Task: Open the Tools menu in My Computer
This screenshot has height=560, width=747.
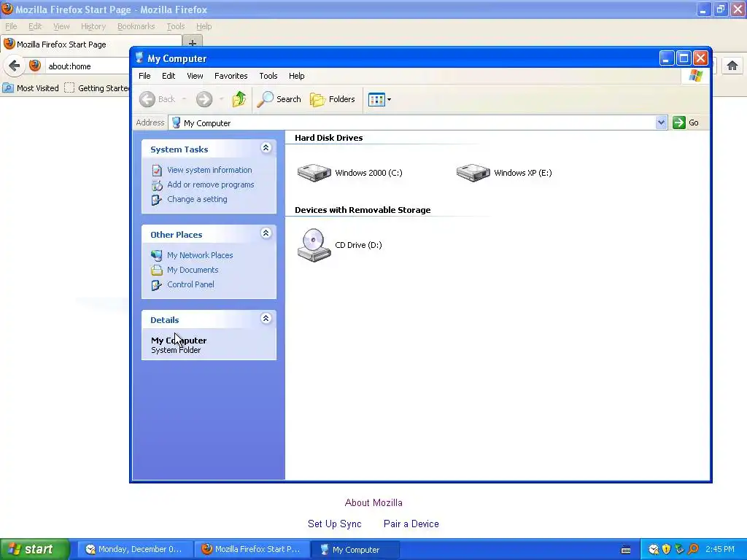Action: [x=268, y=76]
